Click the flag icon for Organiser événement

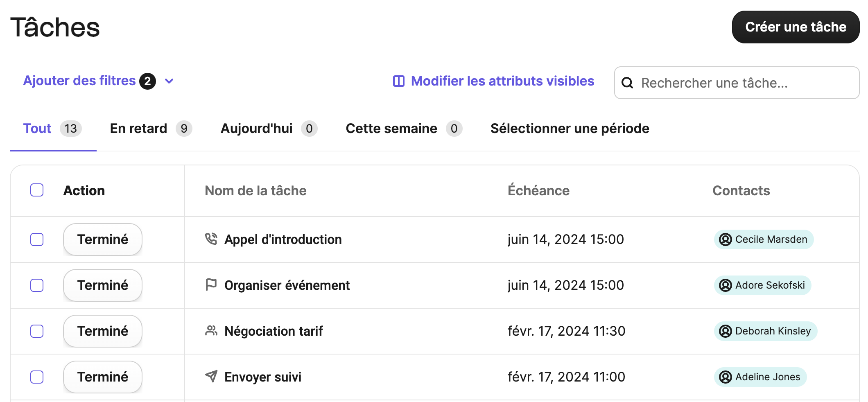coord(211,285)
